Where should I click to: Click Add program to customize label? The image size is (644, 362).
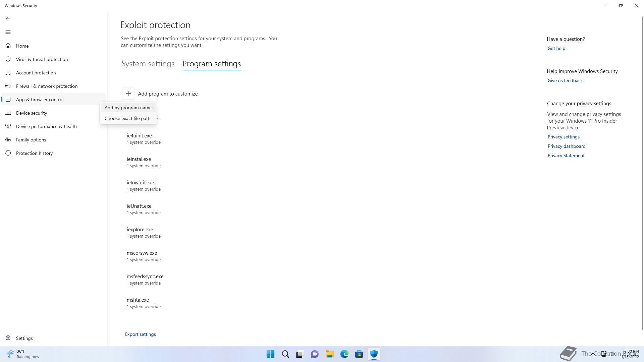point(168,94)
